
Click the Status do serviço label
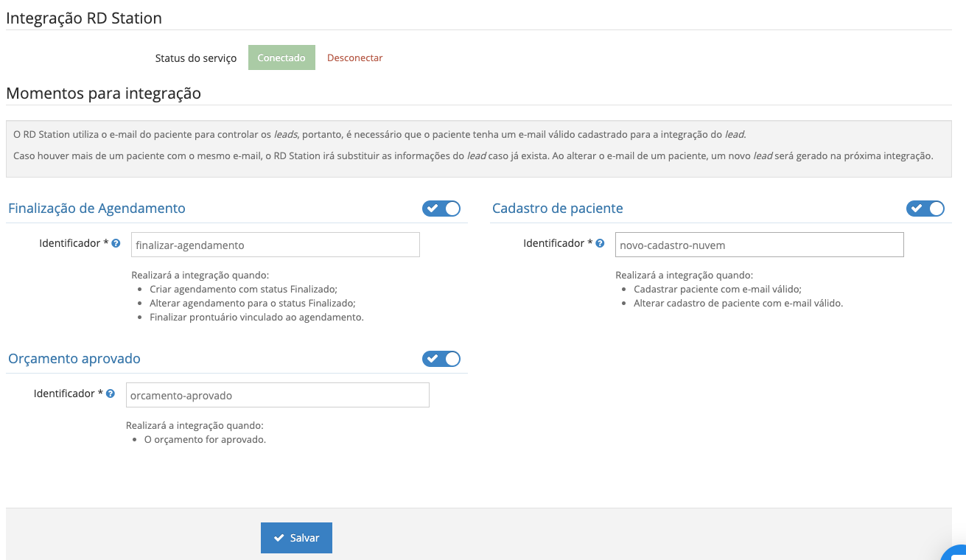click(196, 58)
